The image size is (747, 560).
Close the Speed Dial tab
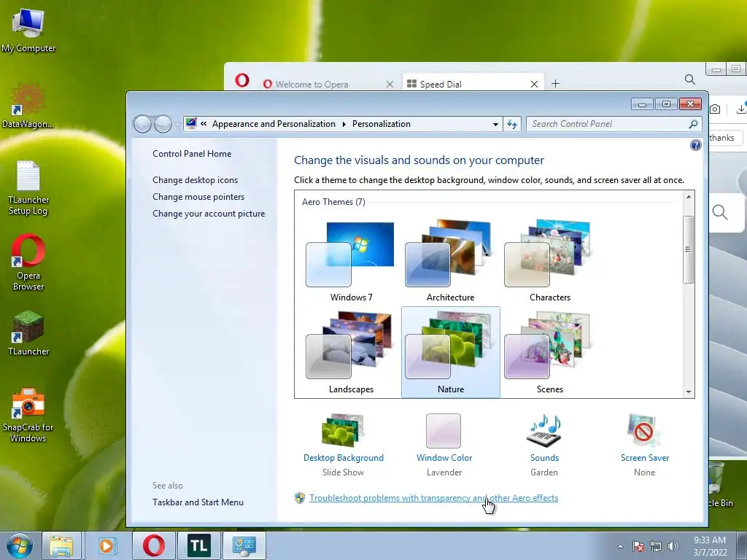pyautogui.click(x=534, y=85)
